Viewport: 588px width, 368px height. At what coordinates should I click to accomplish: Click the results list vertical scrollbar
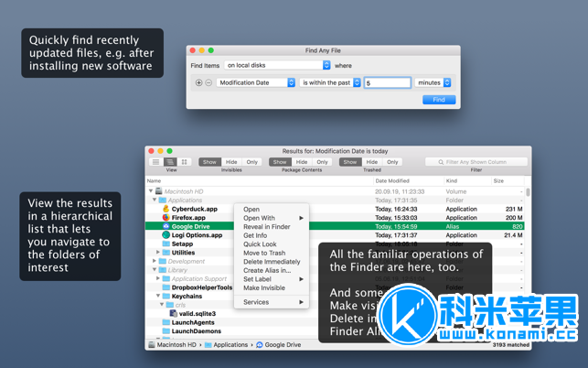coord(528,192)
